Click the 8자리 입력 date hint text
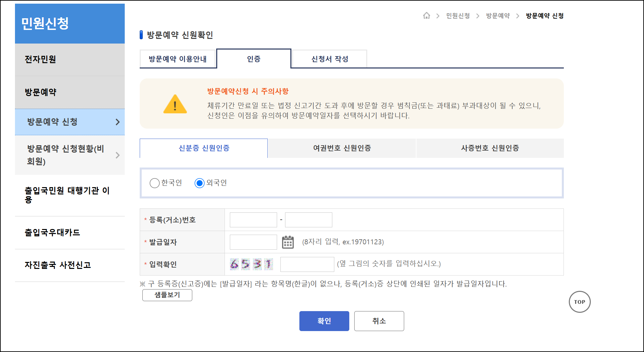The image size is (644, 352). pyautogui.click(x=343, y=242)
